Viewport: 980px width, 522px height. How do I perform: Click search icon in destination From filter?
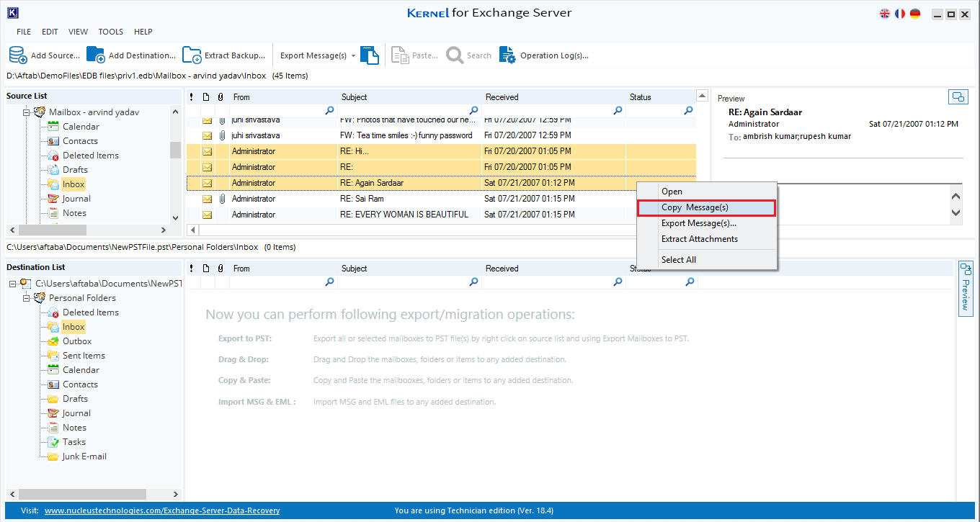tap(329, 282)
